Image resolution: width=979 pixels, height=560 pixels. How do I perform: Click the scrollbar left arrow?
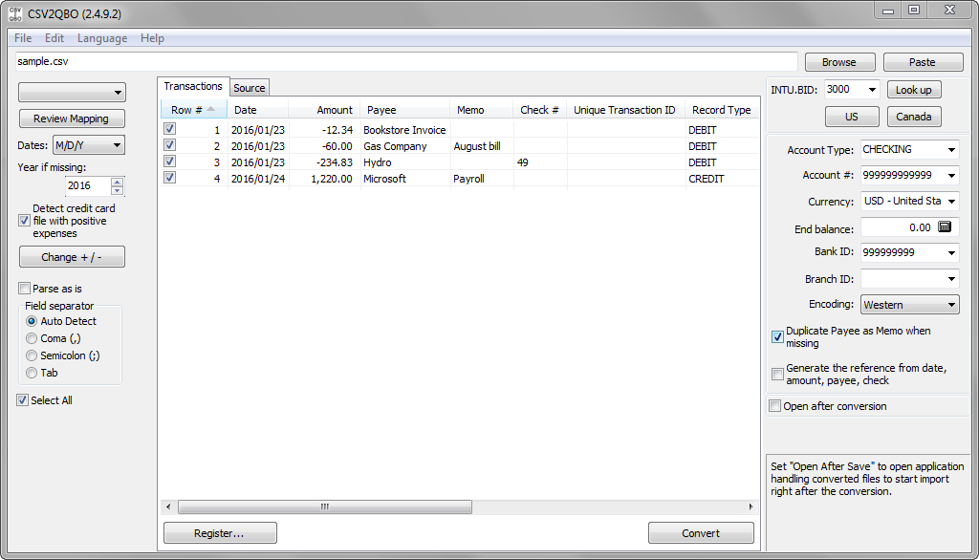[x=168, y=506]
